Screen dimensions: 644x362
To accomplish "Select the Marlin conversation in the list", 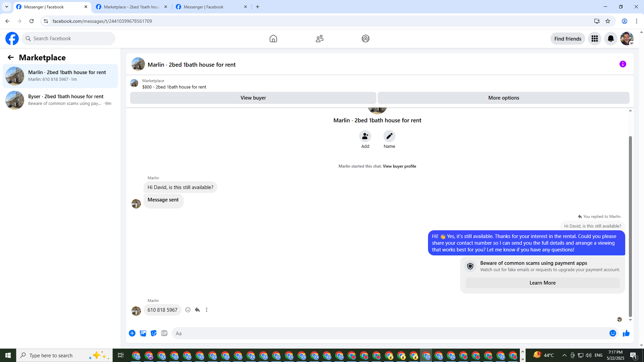I will pyautogui.click(x=60, y=76).
